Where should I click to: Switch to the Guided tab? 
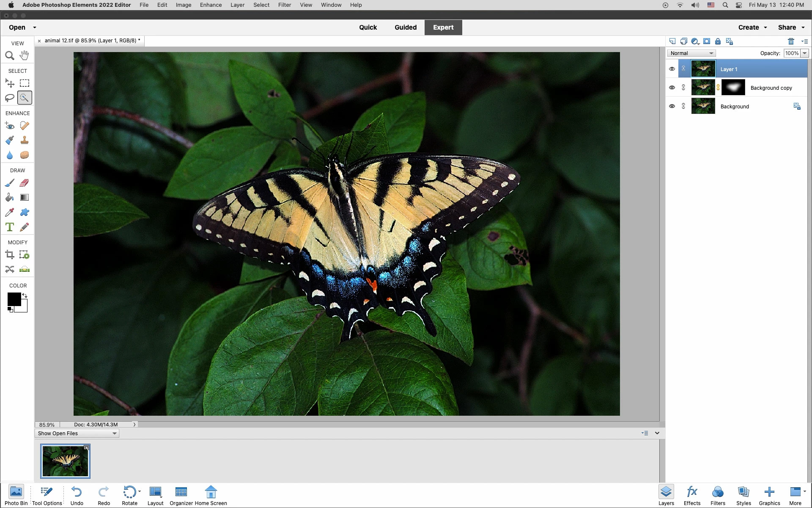(x=405, y=28)
